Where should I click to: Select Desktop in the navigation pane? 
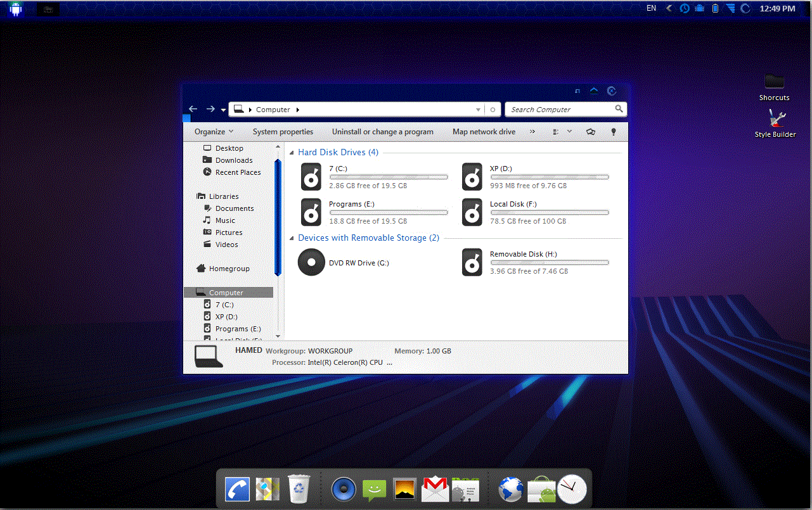223,148
